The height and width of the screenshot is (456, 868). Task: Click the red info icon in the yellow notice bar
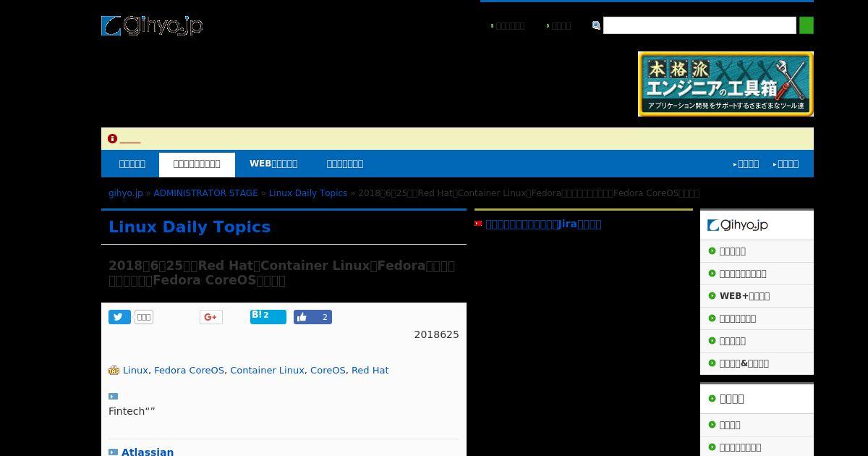point(112,139)
